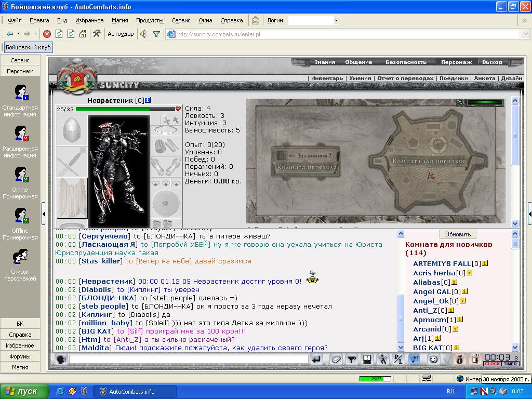
Task: Click the chat filter funnel icon
Action: (352, 360)
